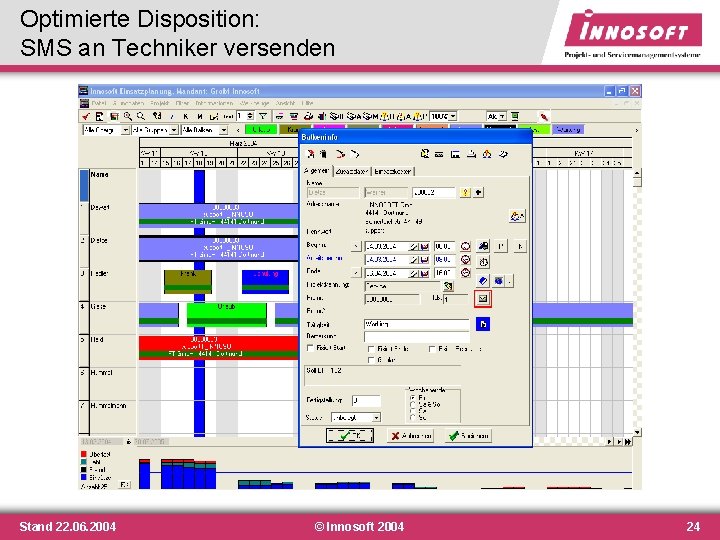This screenshot has height=540, width=720.
Task: Select the 'So' only weekend radio button
Action: click(413, 417)
